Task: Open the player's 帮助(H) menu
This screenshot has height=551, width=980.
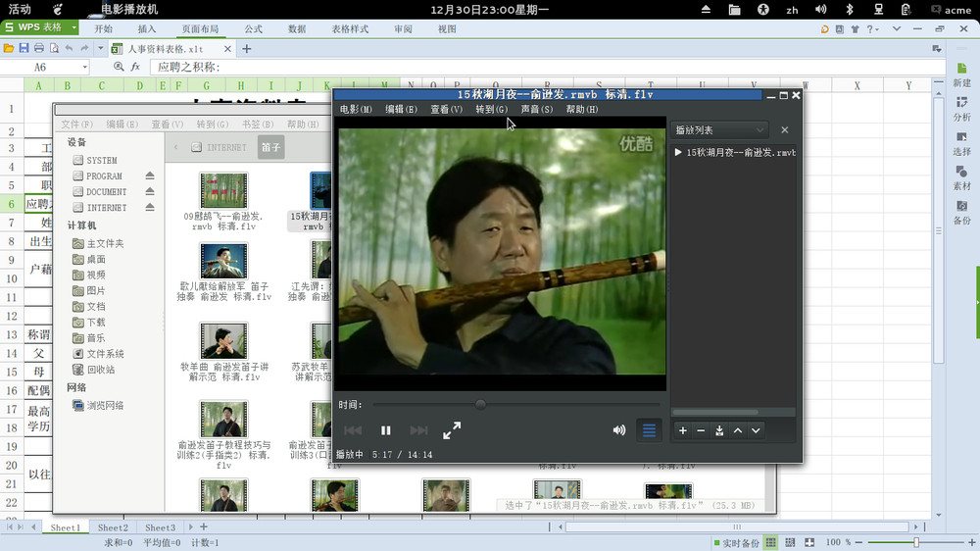Action: pos(582,109)
